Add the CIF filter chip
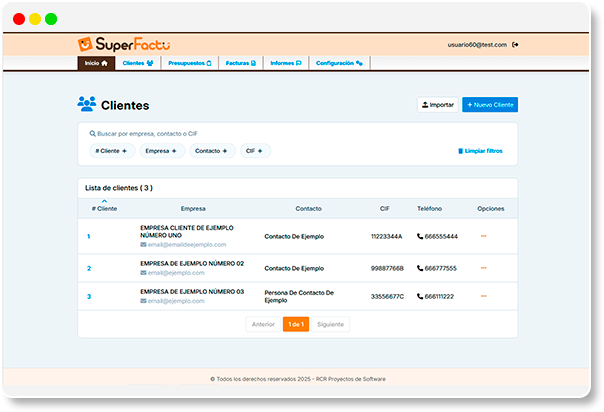Image resolution: width=604 pixels, height=412 pixels. pyautogui.click(x=255, y=151)
